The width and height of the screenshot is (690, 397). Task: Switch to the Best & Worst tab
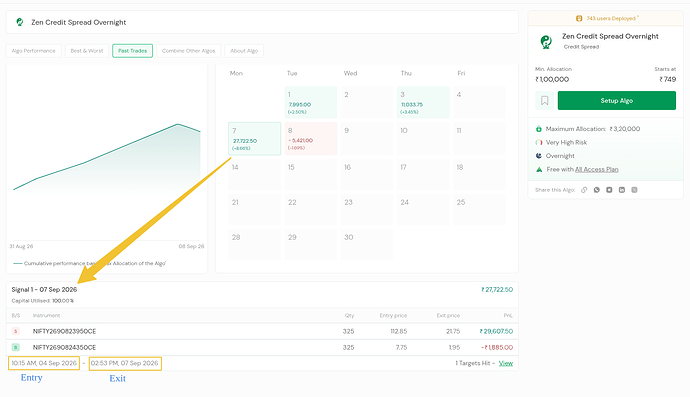(87, 51)
